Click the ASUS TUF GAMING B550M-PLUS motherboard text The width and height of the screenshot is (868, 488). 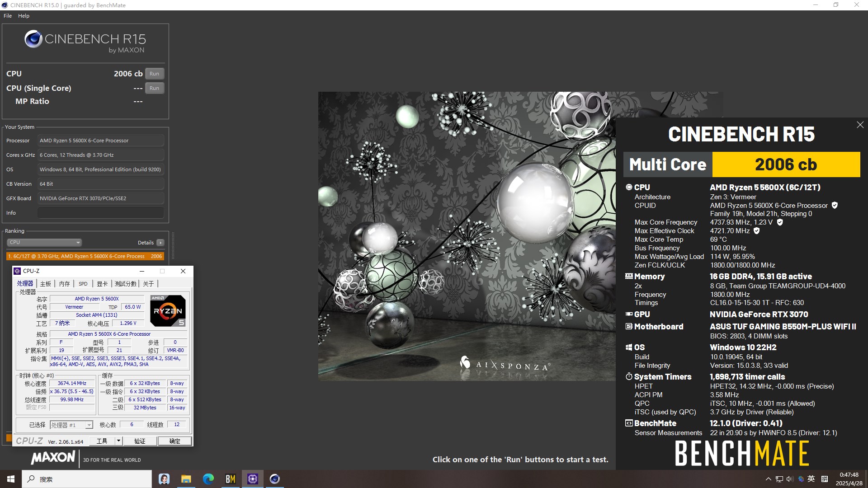click(x=783, y=326)
